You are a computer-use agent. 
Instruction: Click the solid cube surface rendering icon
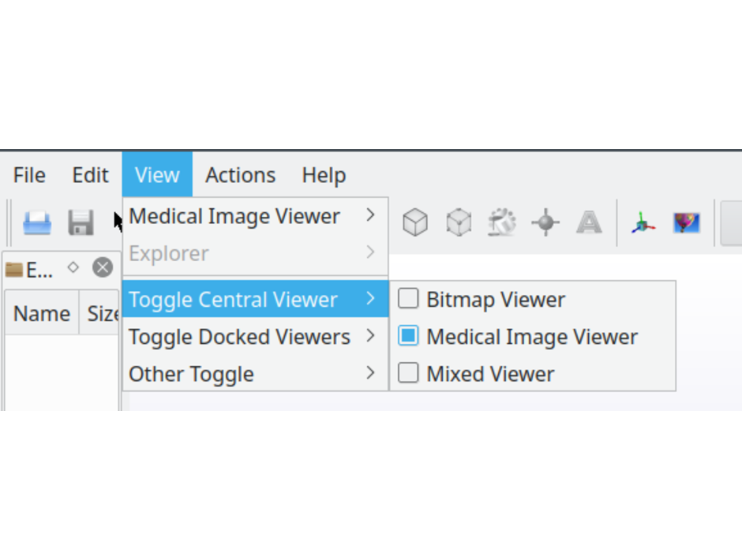[415, 222]
